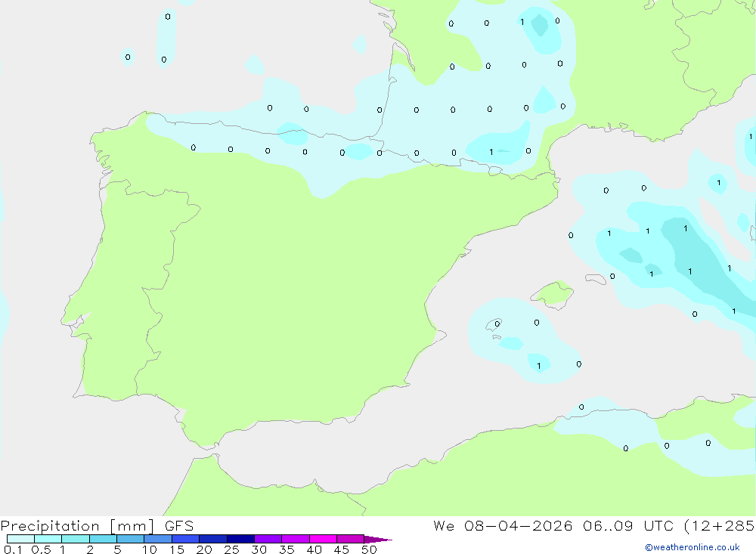
Task: Select the 0.1–0.5 mm palest cyan legend swatch
Action: pyautogui.click(x=20, y=539)
